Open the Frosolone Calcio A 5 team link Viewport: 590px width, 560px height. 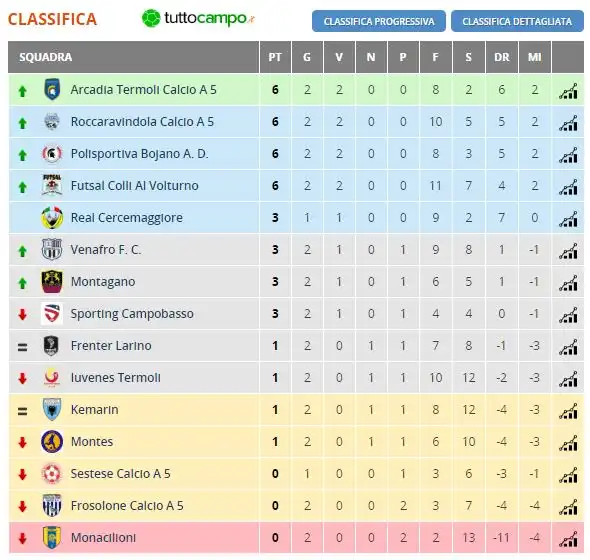127,505
